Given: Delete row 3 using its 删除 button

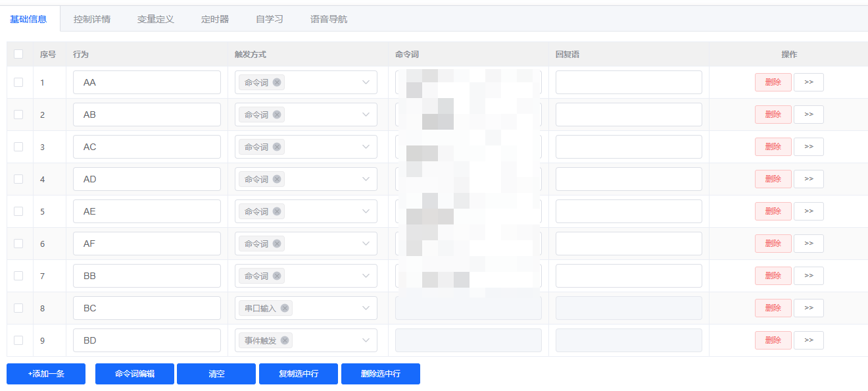Looking at the screenshot, I should [773, 147].
